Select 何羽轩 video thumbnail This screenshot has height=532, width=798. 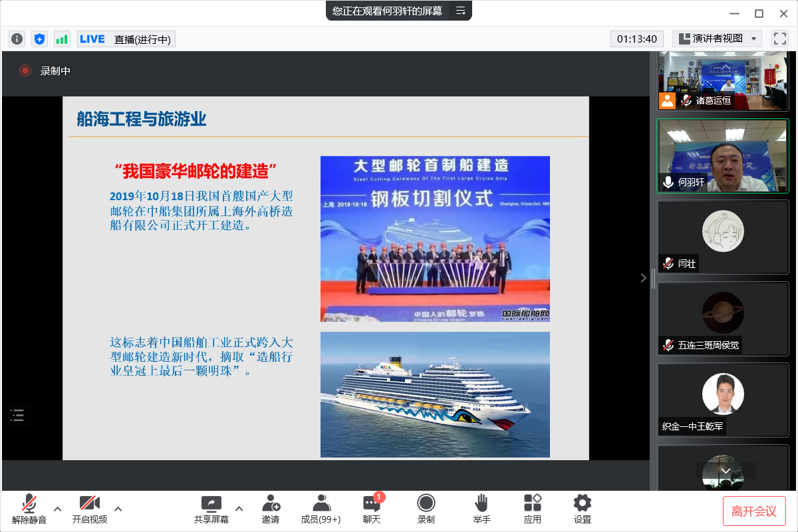tap(723, 156)
